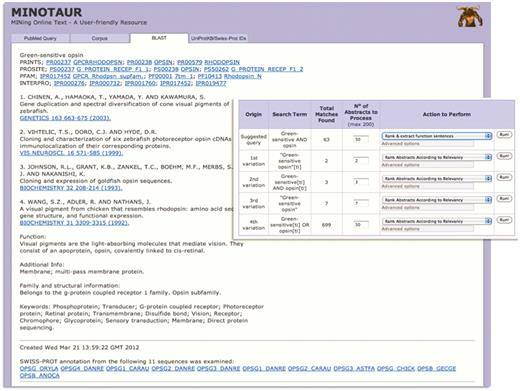This screenshot has width=520, height=391.
Task: Click the total matches value 699
Action: point(326,225)
